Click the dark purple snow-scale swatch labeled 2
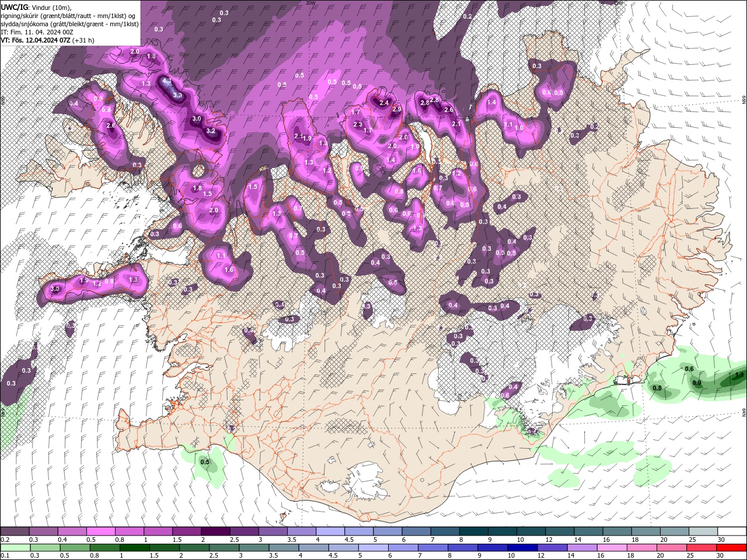The height and width of the screenshot is (560, 747). (x=215, y=531)
